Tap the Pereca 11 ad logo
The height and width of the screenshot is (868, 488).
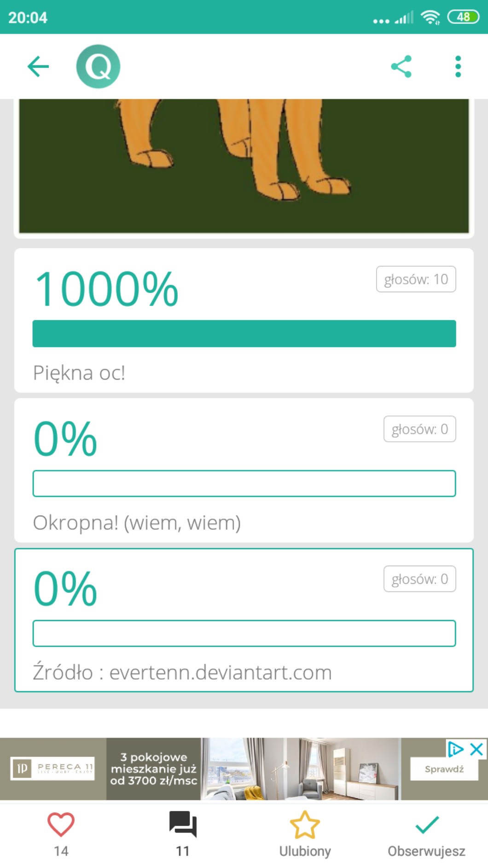point(52,768)
